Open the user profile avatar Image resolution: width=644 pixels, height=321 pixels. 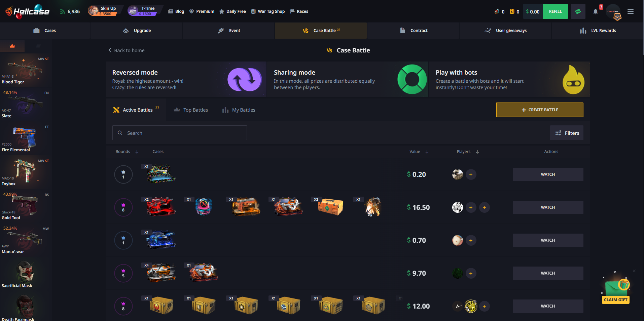tap(613, 11)
